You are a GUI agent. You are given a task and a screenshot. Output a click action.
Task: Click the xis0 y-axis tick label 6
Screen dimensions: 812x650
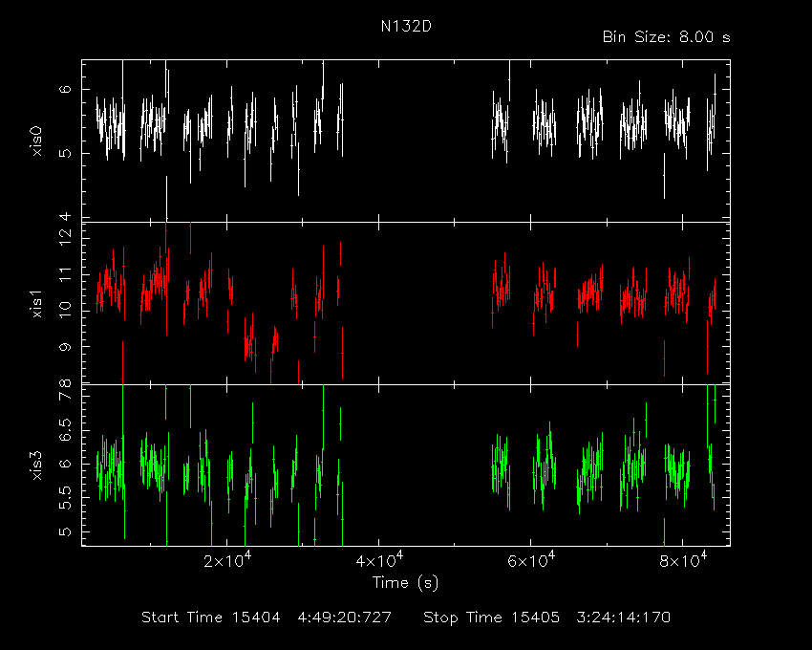tap(65, 89)
